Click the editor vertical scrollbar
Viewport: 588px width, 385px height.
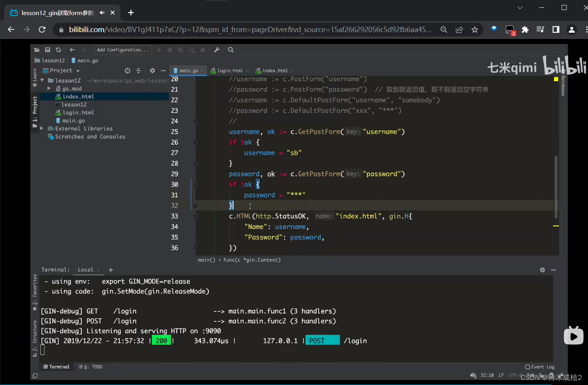pyautogui.click(x=556, y=186)
